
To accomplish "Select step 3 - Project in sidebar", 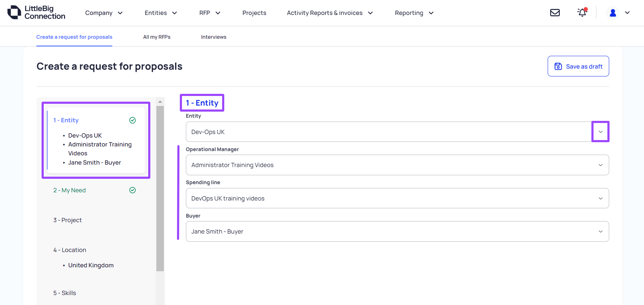I will 68,220.
